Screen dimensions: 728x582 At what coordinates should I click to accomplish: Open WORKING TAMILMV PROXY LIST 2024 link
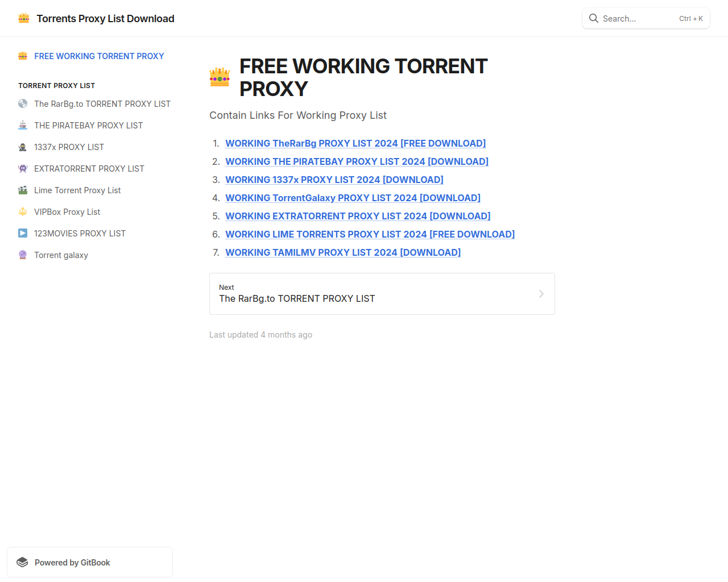pyautogui.click(x=343, y=252)
